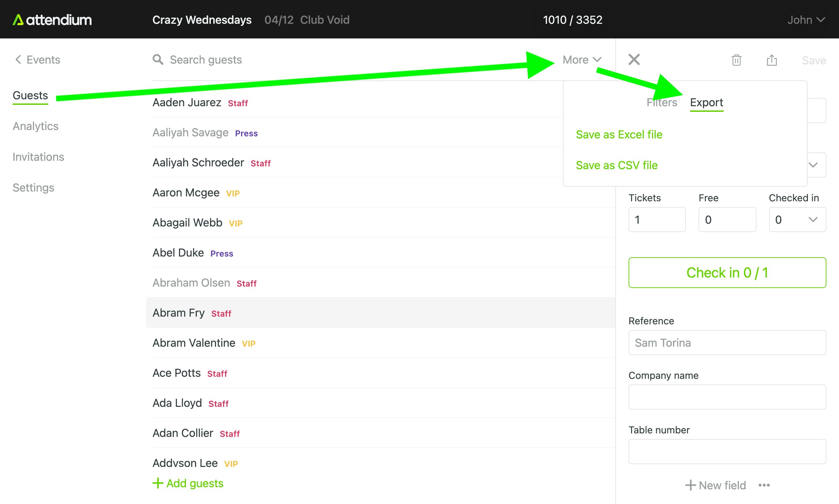839x504 pixels.
Task: Click the three-dots field options icon
Action: (x=764, y=485)
